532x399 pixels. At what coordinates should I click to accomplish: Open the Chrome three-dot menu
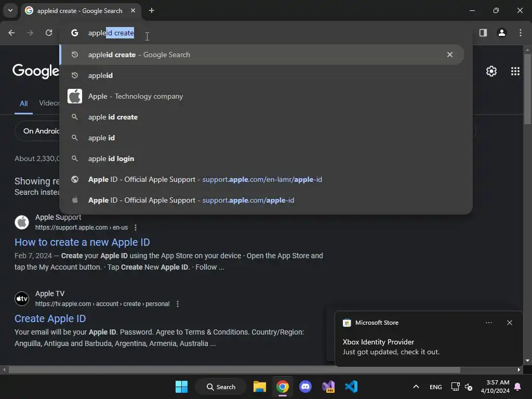(x=520, y=33)
